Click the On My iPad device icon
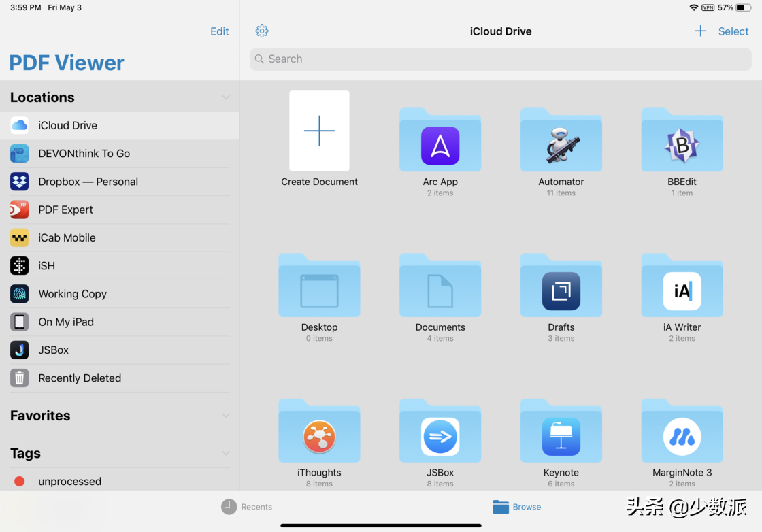 (x=20, y=322)
